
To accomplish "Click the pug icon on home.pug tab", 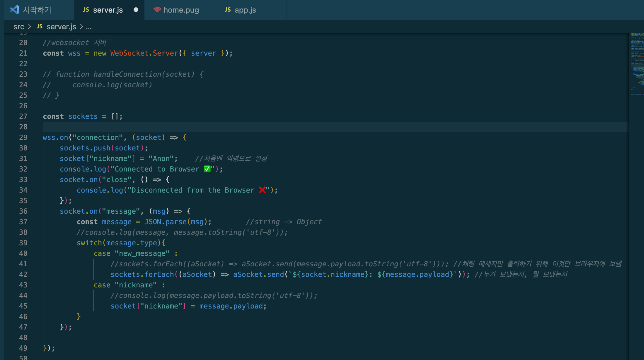I will [x=157, y=10].
